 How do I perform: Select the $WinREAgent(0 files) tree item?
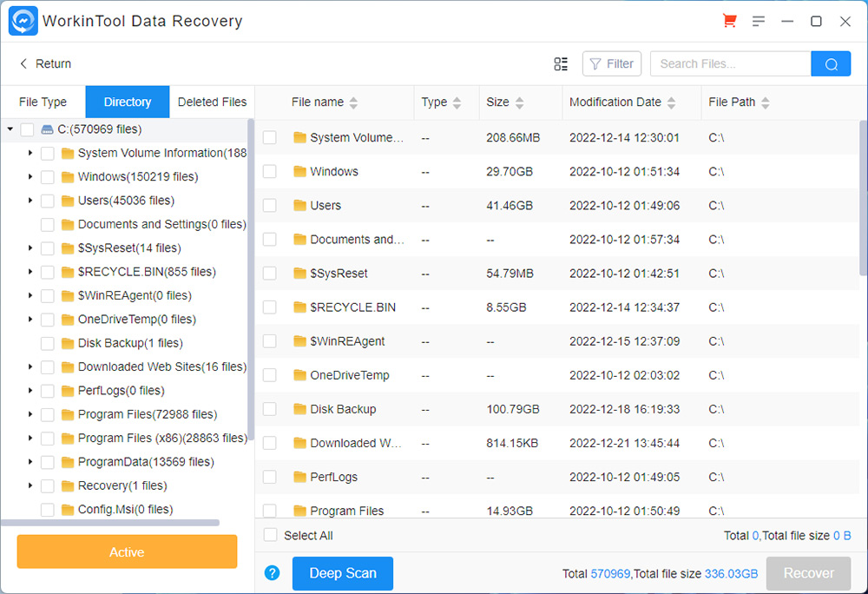pos(135,295)
